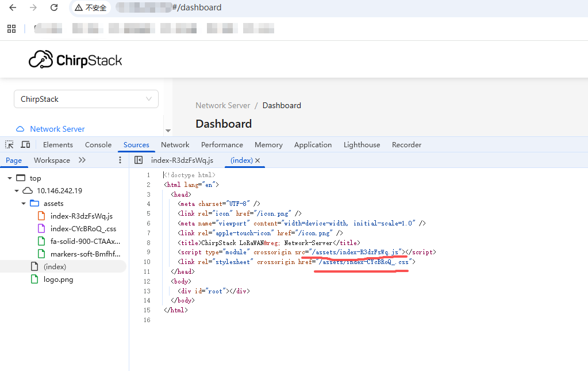Reload the page with the refresh icon

54,7
